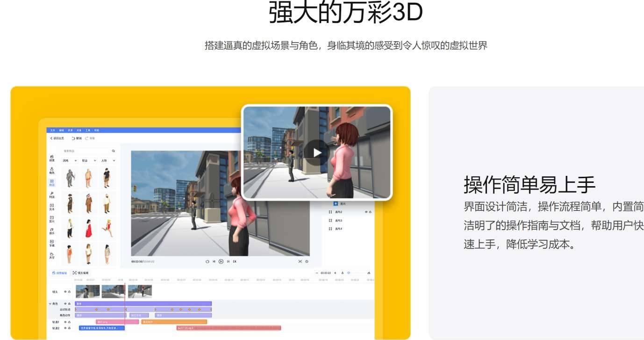Select the running blonde woman character thumbnail

(x=108, y=228)
